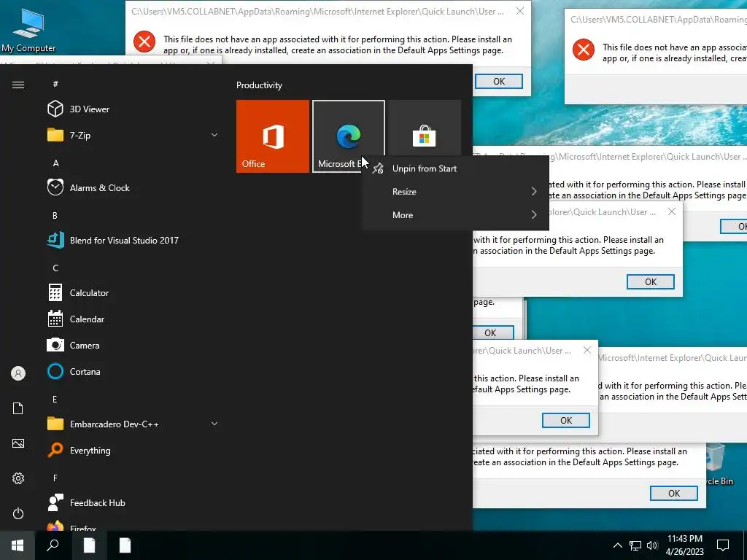The width and height of the screenshot is (747, 560).
Task: Open the network tray icon
Action: [x=635, y=545]
